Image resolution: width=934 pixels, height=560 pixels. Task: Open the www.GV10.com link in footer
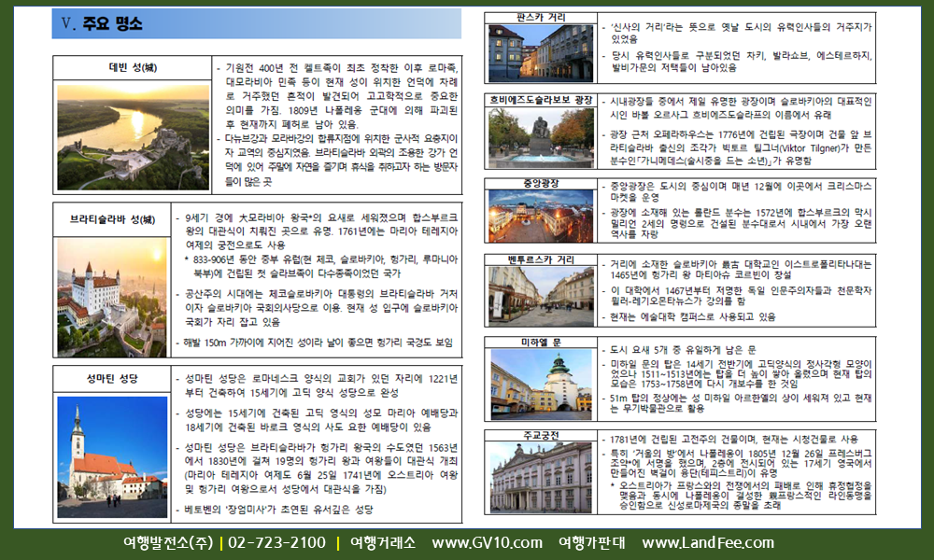coord(488,543)
